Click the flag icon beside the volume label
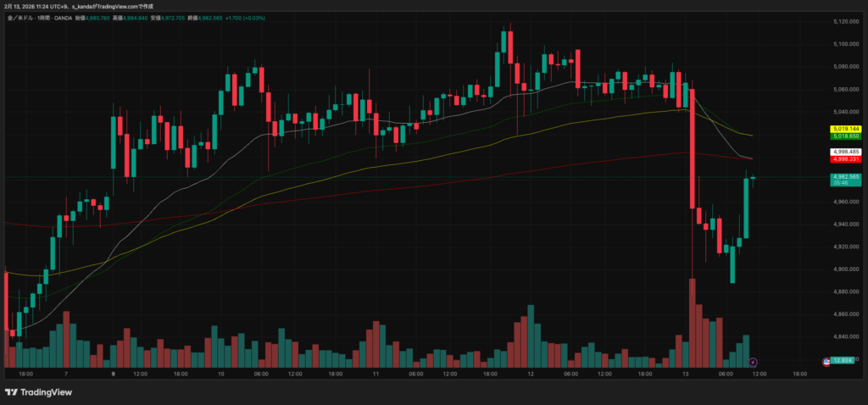This screenshot has height=405, width=868. [x=827, y=362]
